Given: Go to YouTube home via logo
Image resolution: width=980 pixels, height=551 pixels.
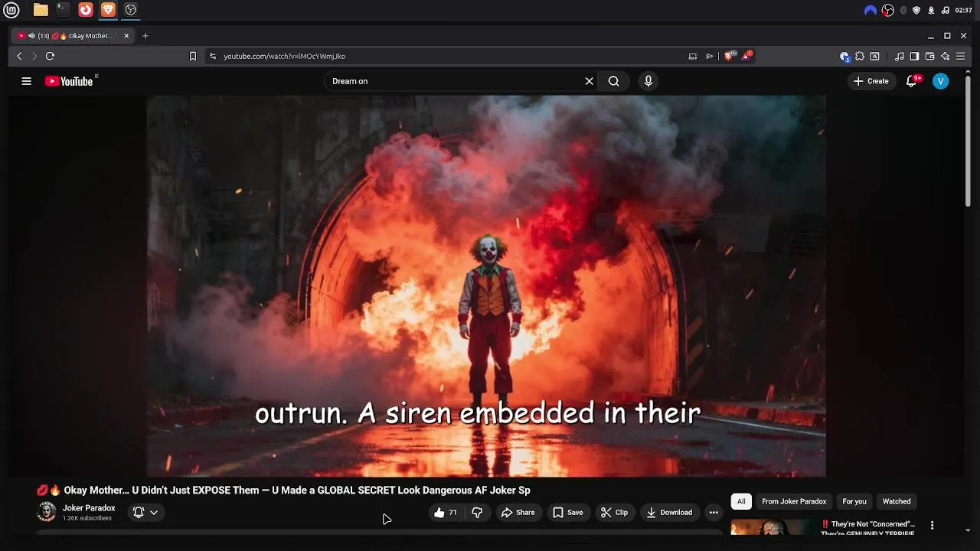Looking at the screenshot, I should [x=69, y=81].
